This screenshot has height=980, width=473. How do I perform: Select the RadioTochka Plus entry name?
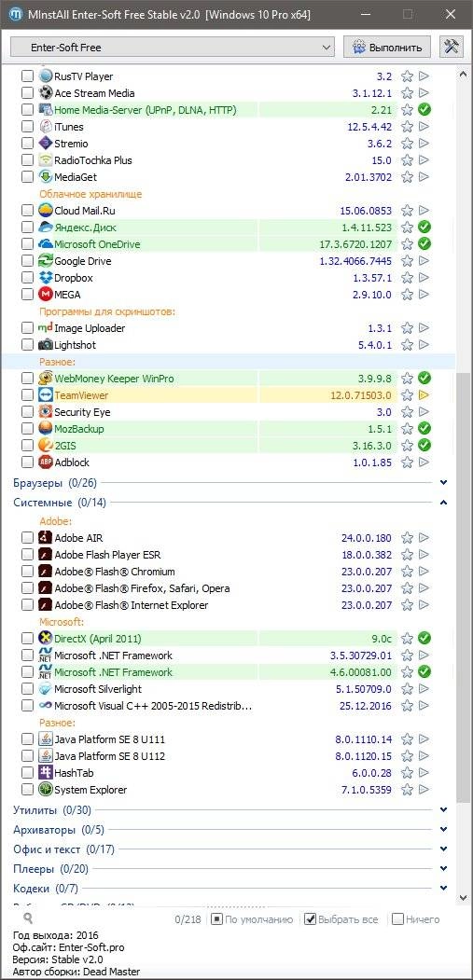(x=93, y=160)
